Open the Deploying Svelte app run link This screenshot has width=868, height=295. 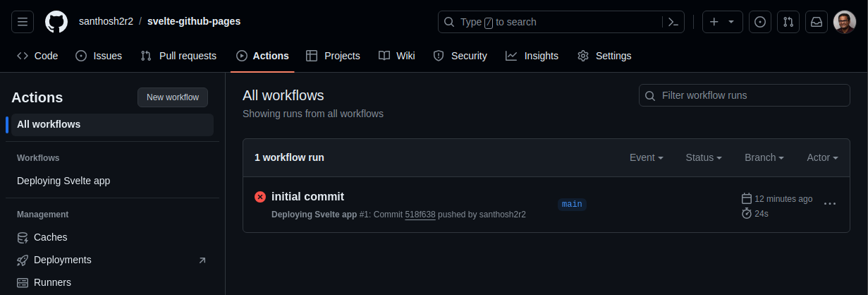314,214
